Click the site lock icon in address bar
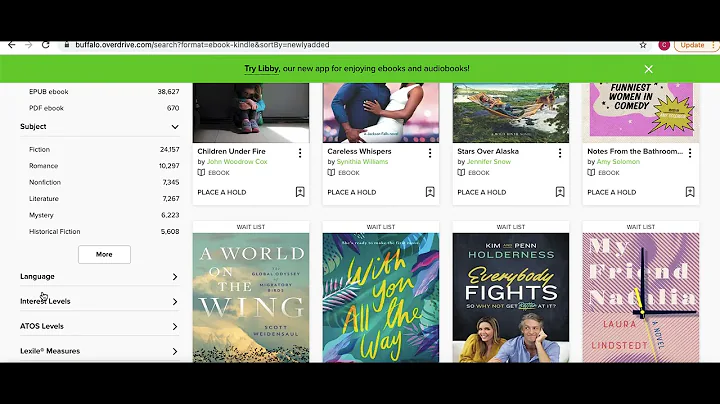The height and width of the screenshot is (404, 720). pyautogui.click(x=67, y=45)
